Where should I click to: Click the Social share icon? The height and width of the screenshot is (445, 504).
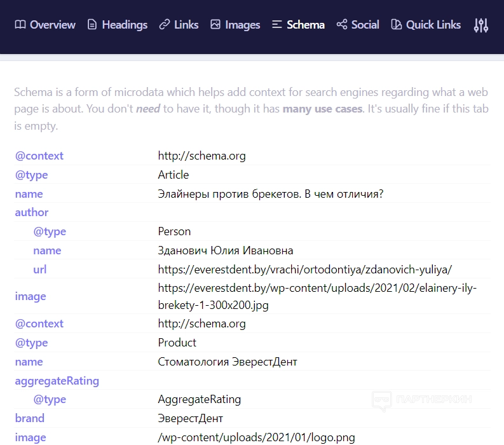(x=342, y=25)
